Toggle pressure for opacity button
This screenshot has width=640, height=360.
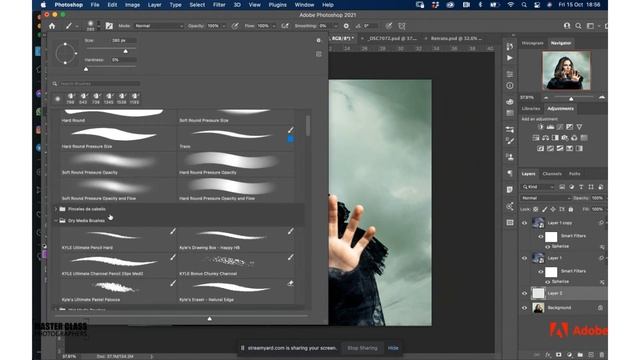pos(235,26)
